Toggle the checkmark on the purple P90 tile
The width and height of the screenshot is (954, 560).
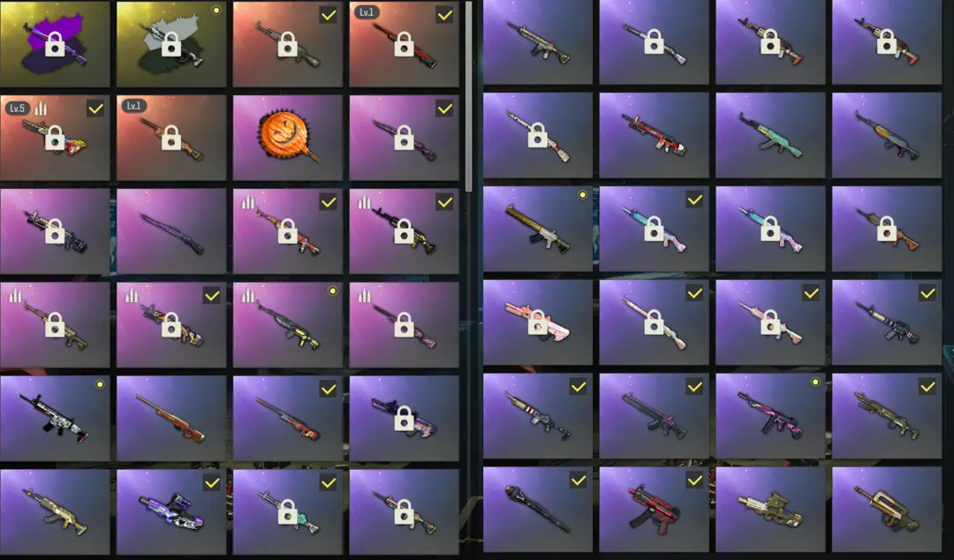tap(212, 482)
